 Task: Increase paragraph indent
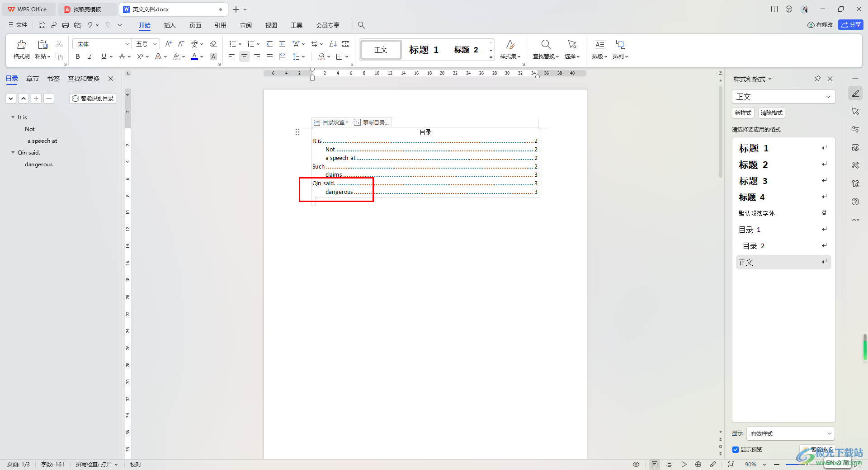click(x=282, y=44)
